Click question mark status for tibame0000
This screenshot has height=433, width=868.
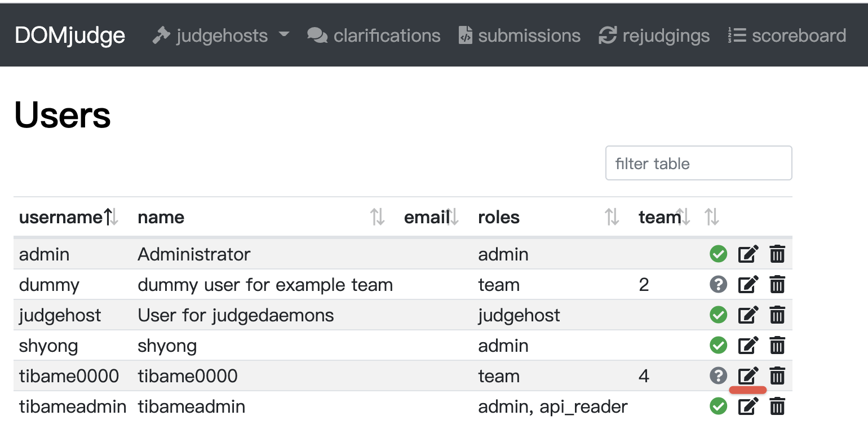(718, 375)
